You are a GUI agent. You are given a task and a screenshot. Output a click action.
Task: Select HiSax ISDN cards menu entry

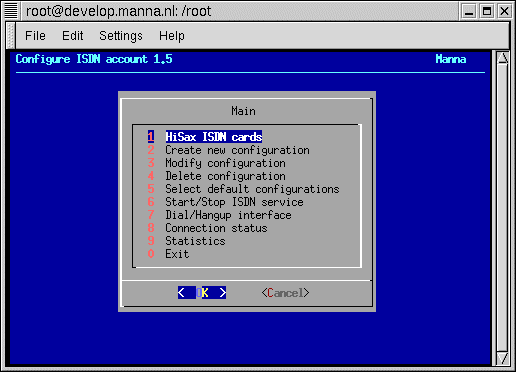coord(205,137)
